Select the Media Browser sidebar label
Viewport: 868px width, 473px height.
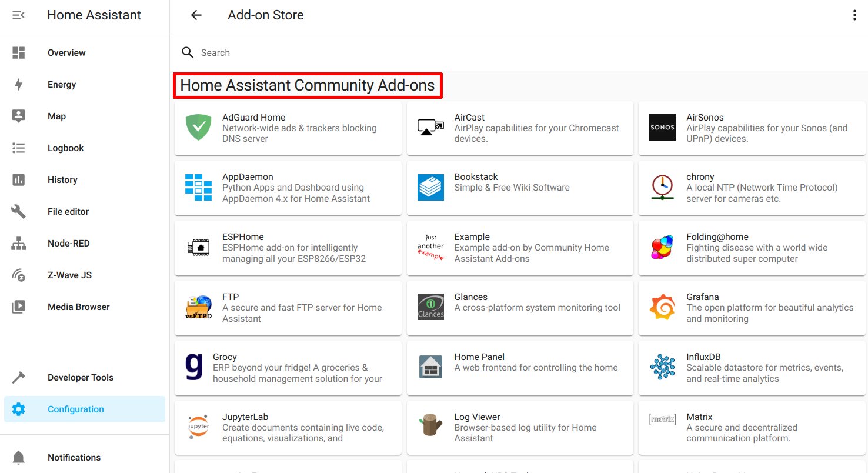(79, 307)
